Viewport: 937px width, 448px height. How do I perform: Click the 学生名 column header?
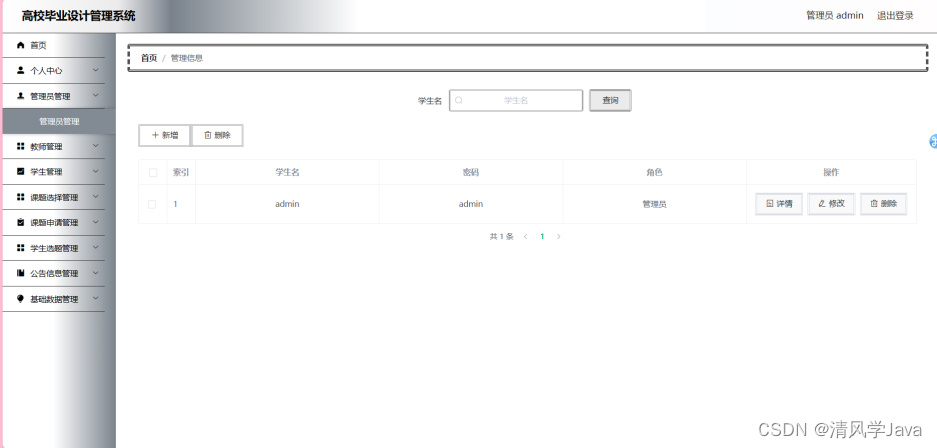click(x=287, y=172)
